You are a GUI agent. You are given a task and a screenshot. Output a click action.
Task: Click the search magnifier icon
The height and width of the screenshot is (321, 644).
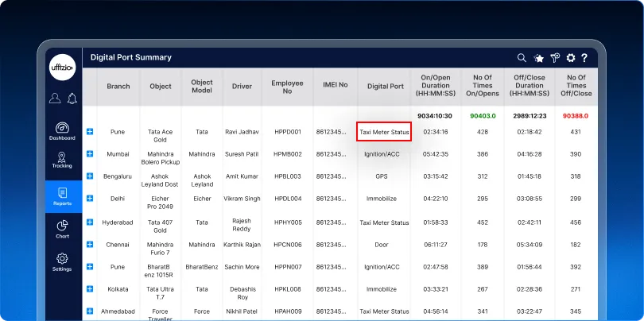click(522, 58)
